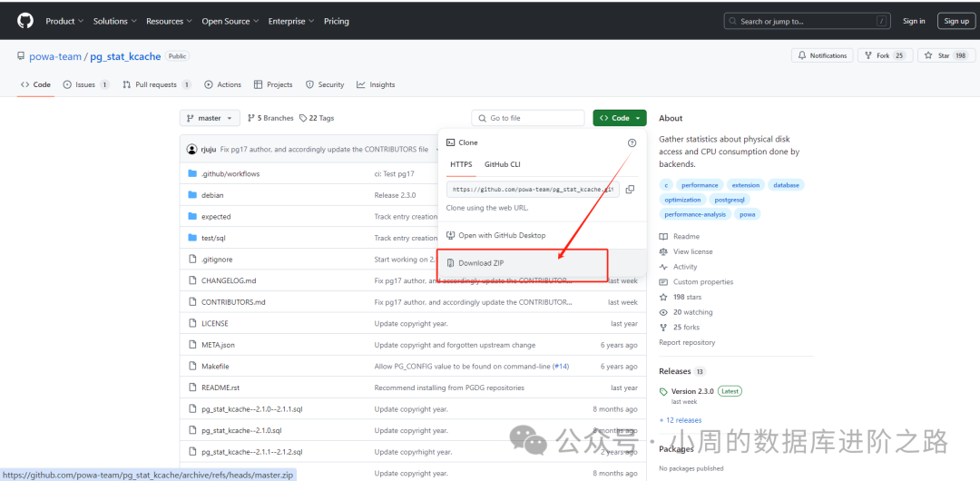Image resolution: width=980 pixels, height=481 pixels.
Task: Open the META.json file
Action: pyautogui.click(x=218, y=345)
